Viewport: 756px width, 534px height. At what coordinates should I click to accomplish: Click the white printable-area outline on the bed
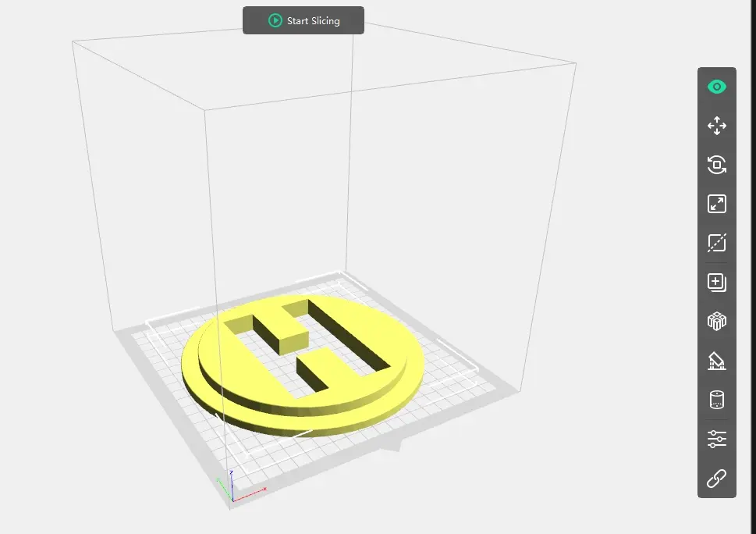pos(457,355)
